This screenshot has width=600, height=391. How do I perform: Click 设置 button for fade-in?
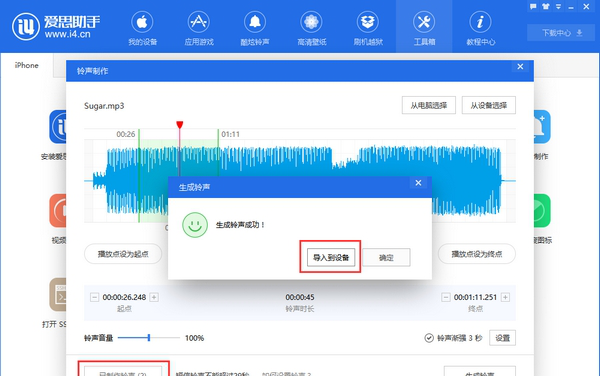(502, 338)
